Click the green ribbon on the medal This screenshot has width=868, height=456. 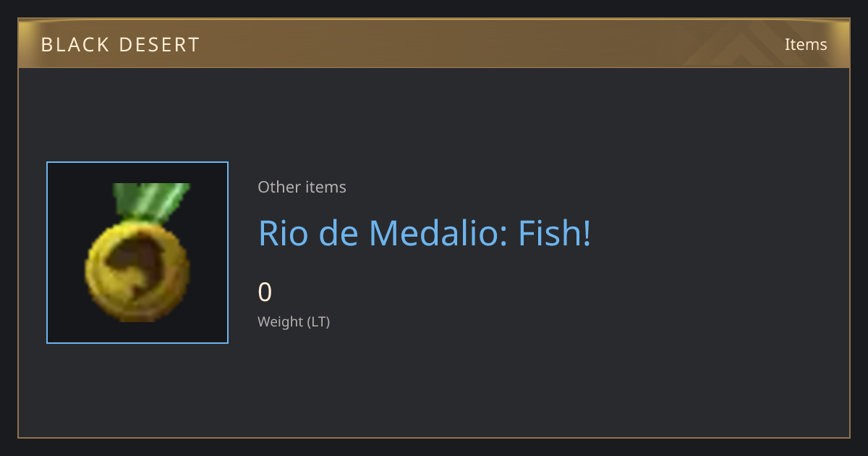[x=150, y=203]
